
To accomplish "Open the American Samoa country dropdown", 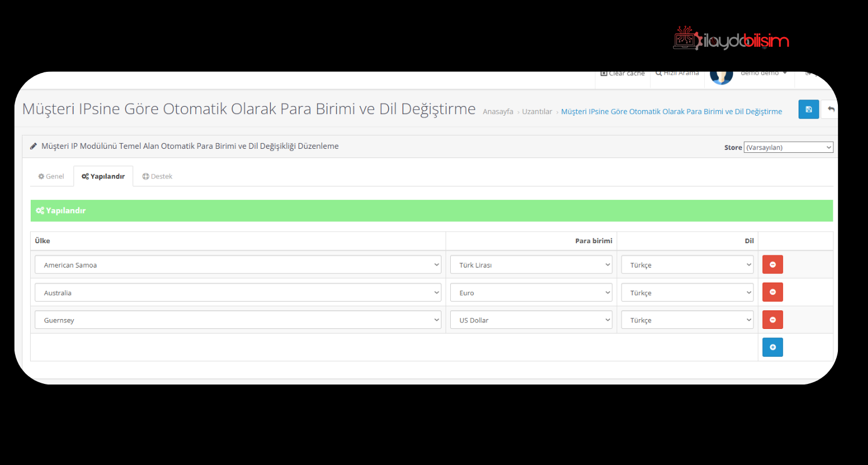I will point(238,265).
